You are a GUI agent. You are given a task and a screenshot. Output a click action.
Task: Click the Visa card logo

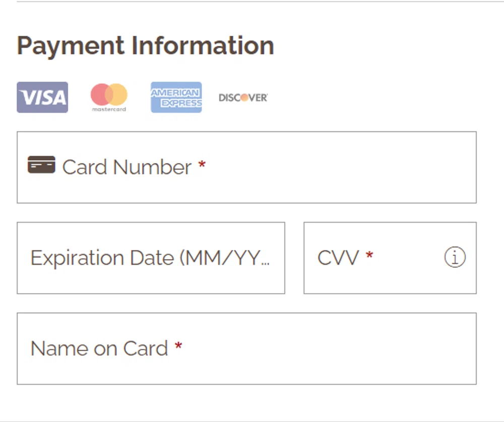42,97
